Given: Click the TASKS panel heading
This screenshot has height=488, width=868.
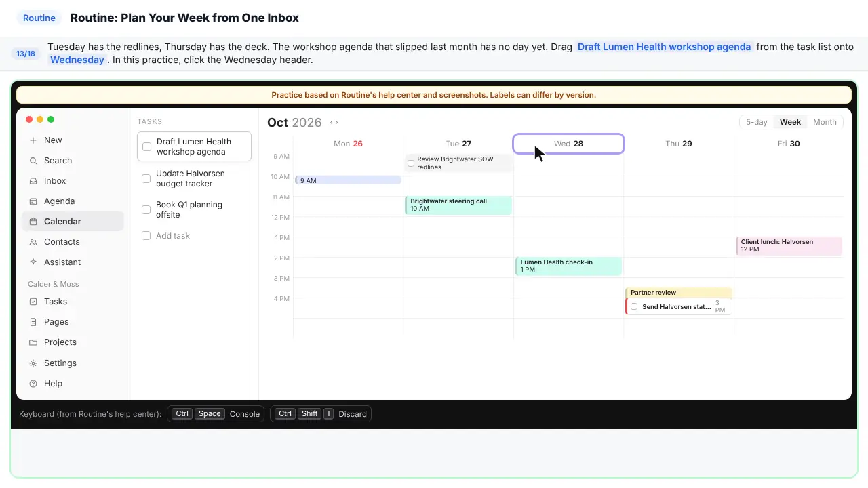Looking at the screenshot, I should coord(150,122).
